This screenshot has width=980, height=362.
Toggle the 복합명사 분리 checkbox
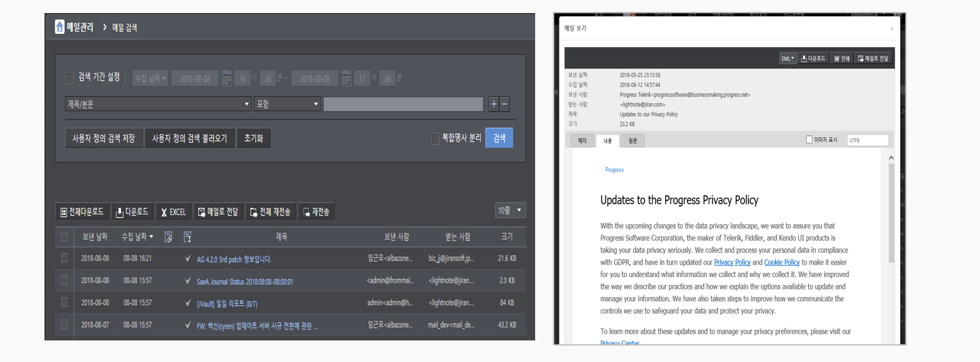pyautogui.click(x=435, y=138)
